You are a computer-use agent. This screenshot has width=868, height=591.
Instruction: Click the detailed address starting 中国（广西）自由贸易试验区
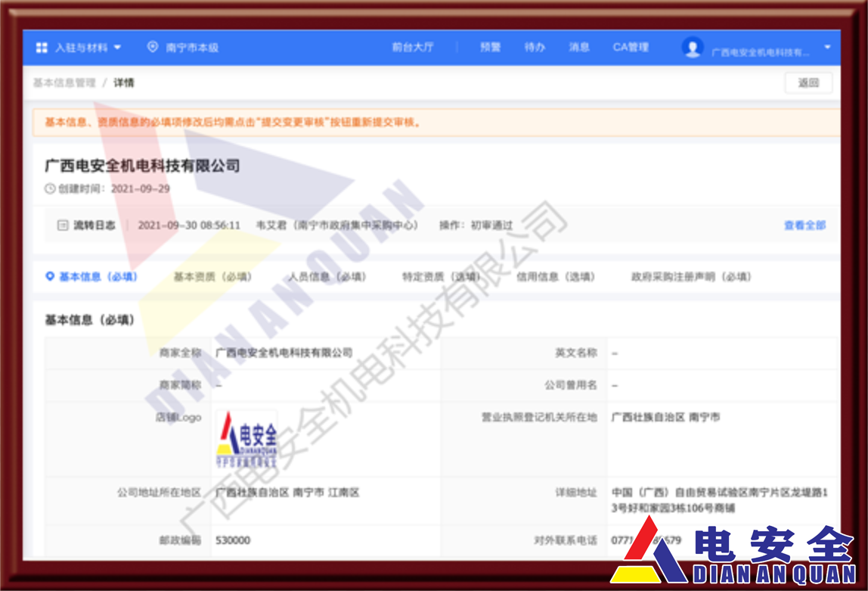tap(720, 499)
